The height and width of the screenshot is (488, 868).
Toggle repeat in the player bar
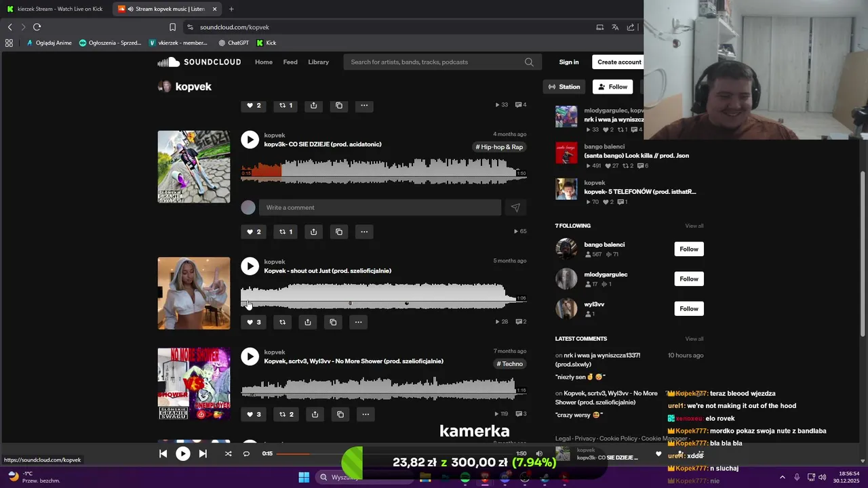click(246, 453)
